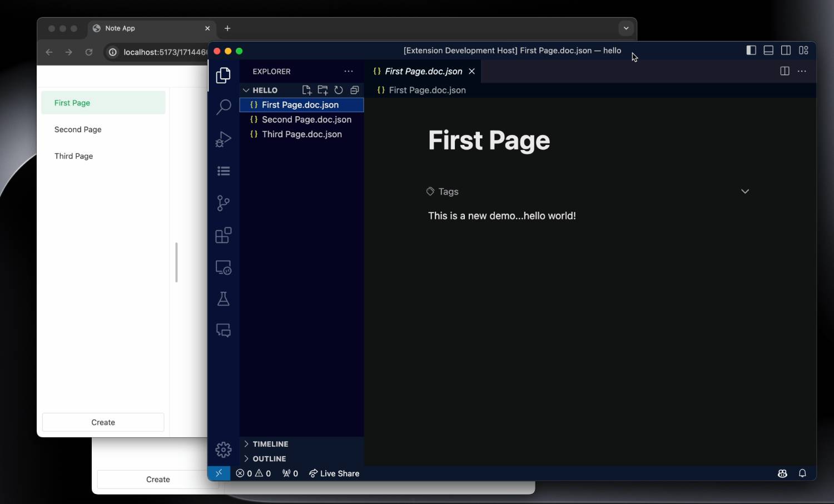Toggle the bottom Panel visibility
Screen dimensions: 834x504
[768, 50]
